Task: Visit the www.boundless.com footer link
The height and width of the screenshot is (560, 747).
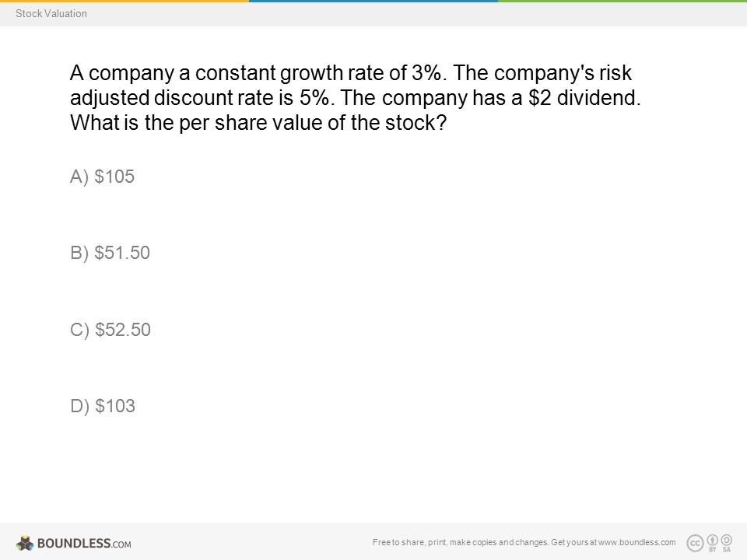Action: pyautogui.click(x=637, y=542)
